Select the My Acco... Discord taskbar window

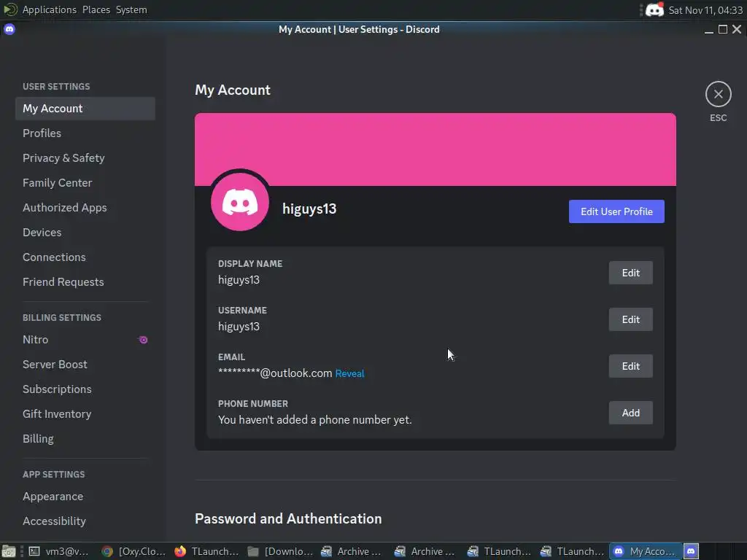click(x=645, y=551)
